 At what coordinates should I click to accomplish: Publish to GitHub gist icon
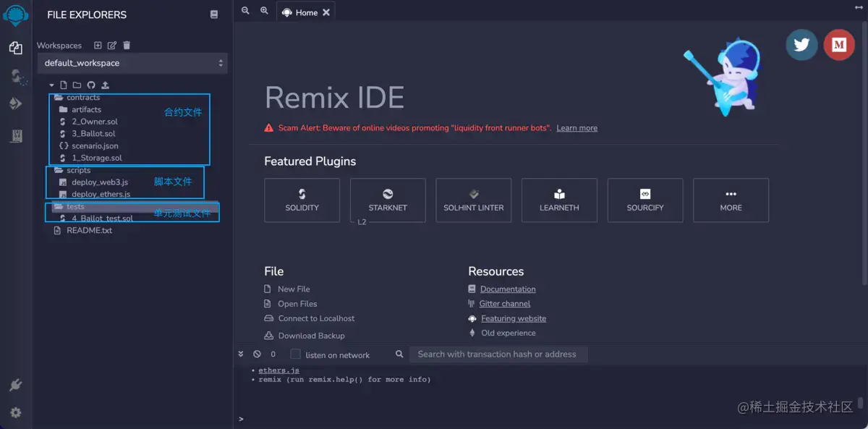[x=91, y=85]
